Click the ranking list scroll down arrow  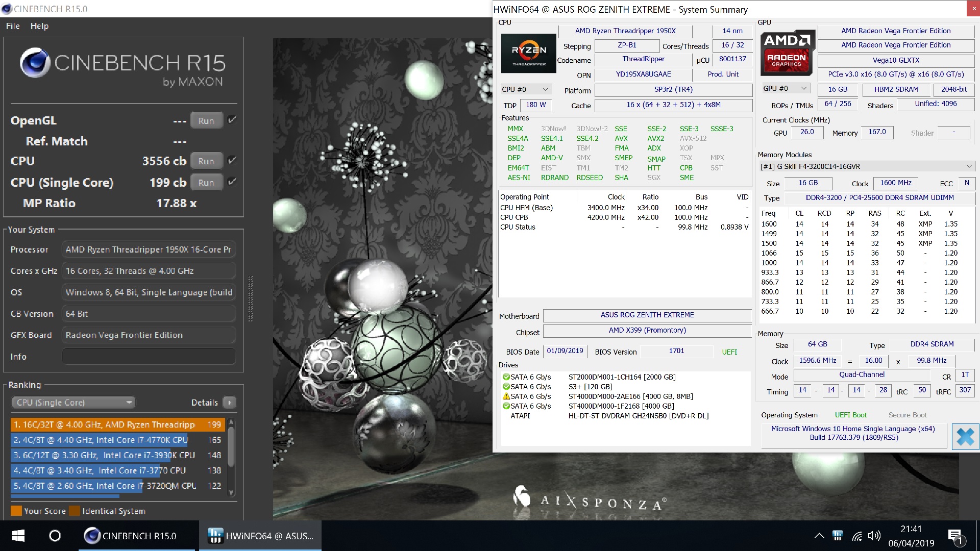point(231,493)
